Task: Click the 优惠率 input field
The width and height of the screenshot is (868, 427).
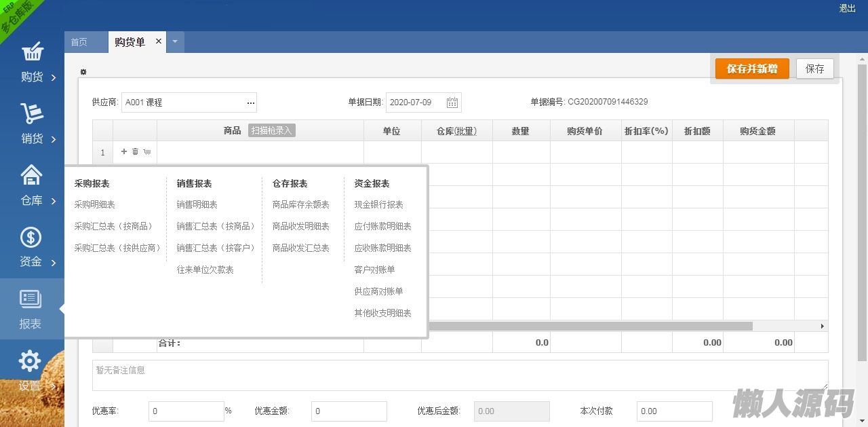Action: coord(185,411)
